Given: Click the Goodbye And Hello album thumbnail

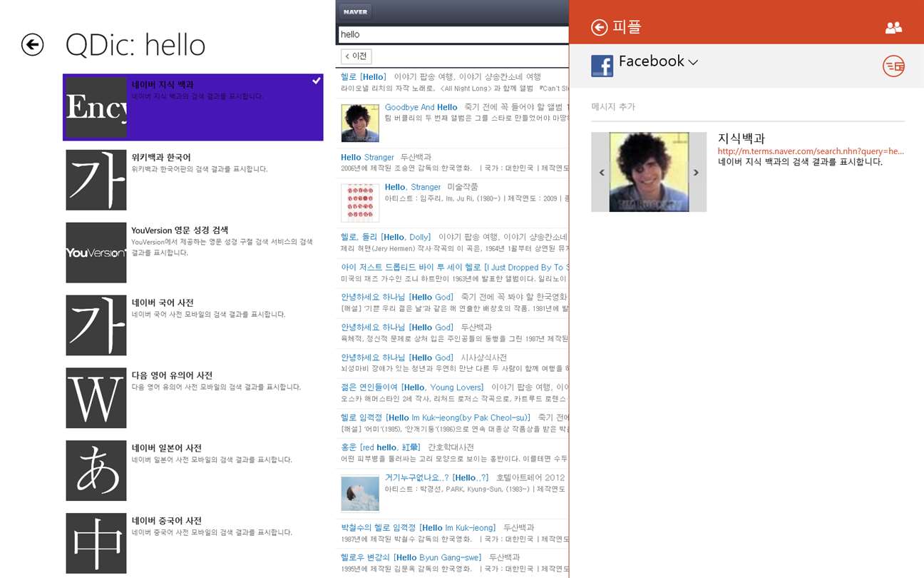Looking at the screenshot, I should tap(360, 123).
